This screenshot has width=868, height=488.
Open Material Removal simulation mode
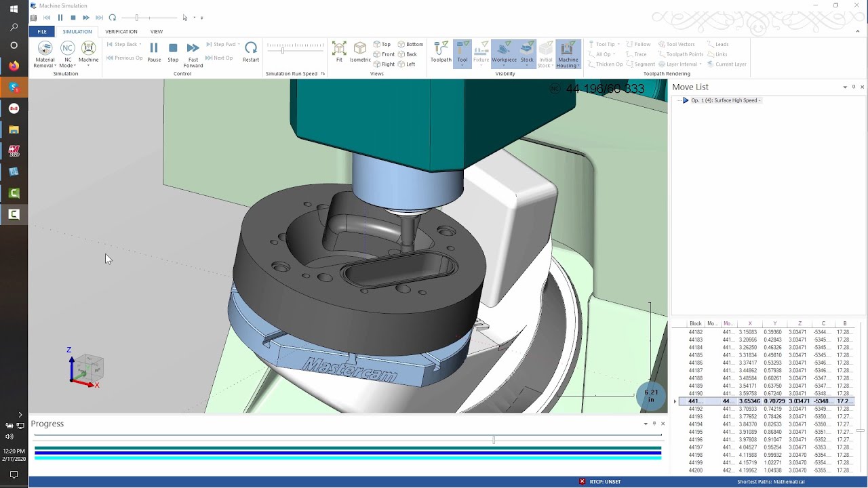point(45,54)
